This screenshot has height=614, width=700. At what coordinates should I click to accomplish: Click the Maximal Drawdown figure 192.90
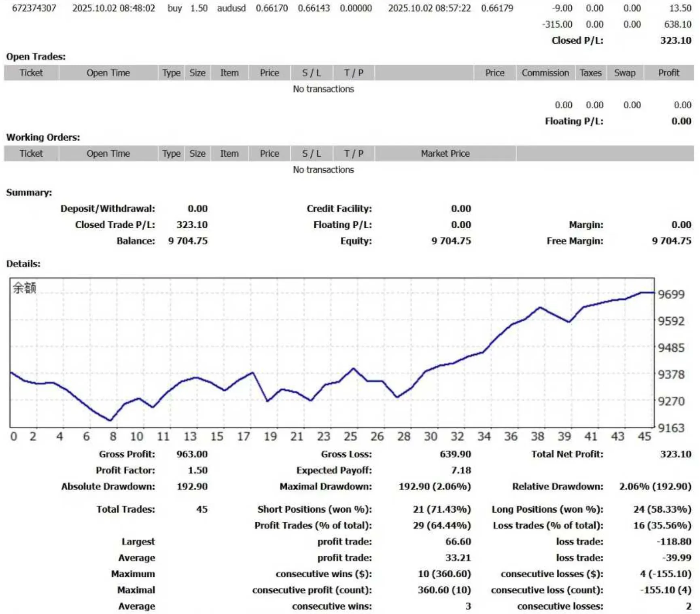[x=413, y=487]
